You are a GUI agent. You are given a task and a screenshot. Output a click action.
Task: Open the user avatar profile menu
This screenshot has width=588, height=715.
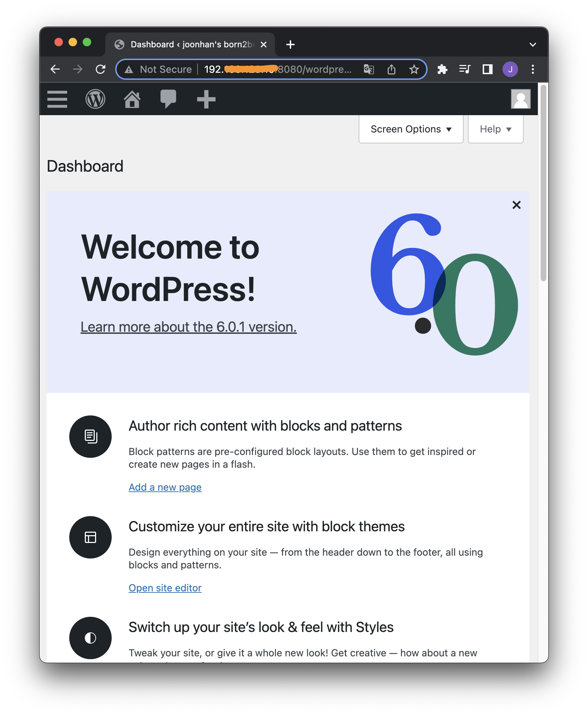[x=521, y=99]
